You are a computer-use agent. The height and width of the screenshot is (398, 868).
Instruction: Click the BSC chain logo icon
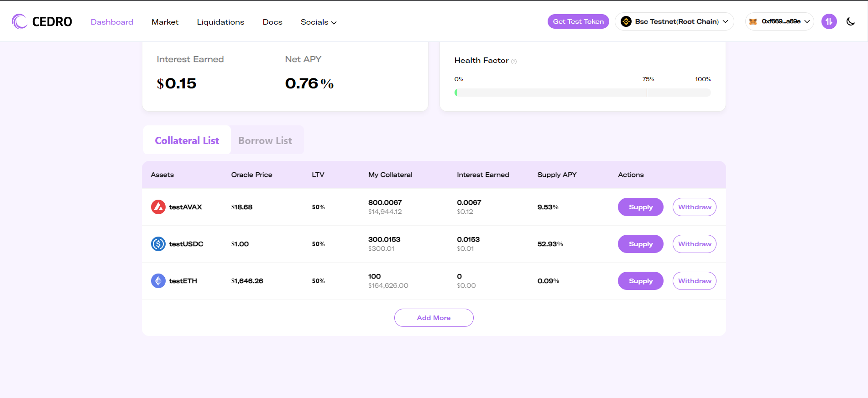626,21
